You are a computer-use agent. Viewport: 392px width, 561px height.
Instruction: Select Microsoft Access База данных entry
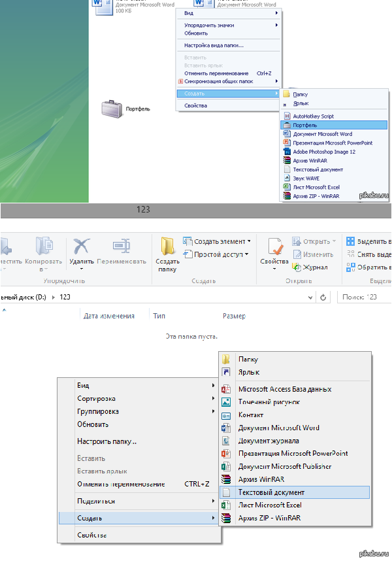(x=285, y=389)
